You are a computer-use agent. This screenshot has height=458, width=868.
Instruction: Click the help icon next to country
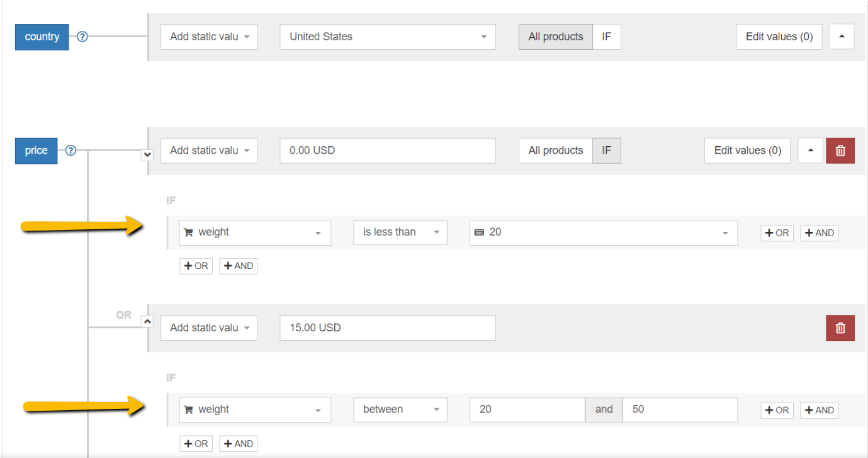coord(82,37)
